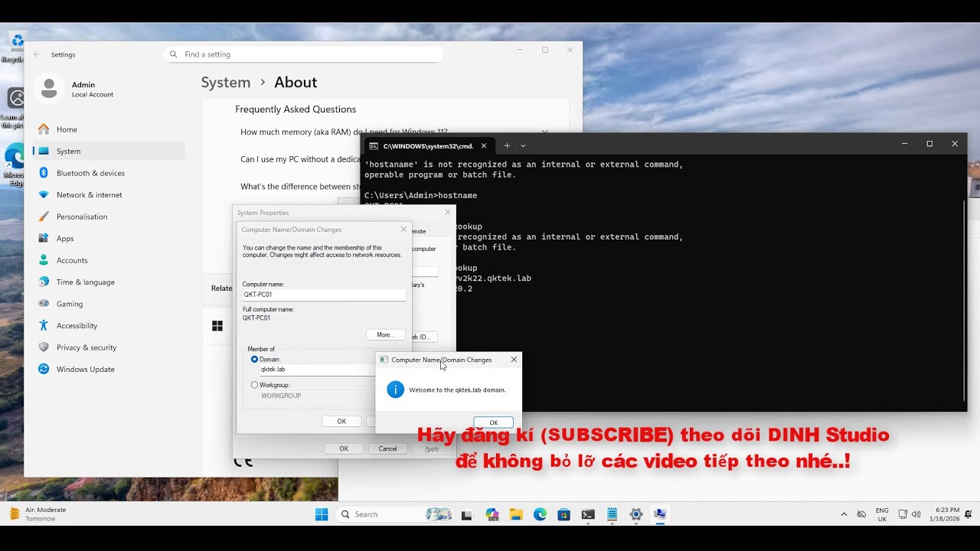The width and height of the screenshot is (980, 551).
Task: Close the cmd terminal tab
Action: coord(484,145)
